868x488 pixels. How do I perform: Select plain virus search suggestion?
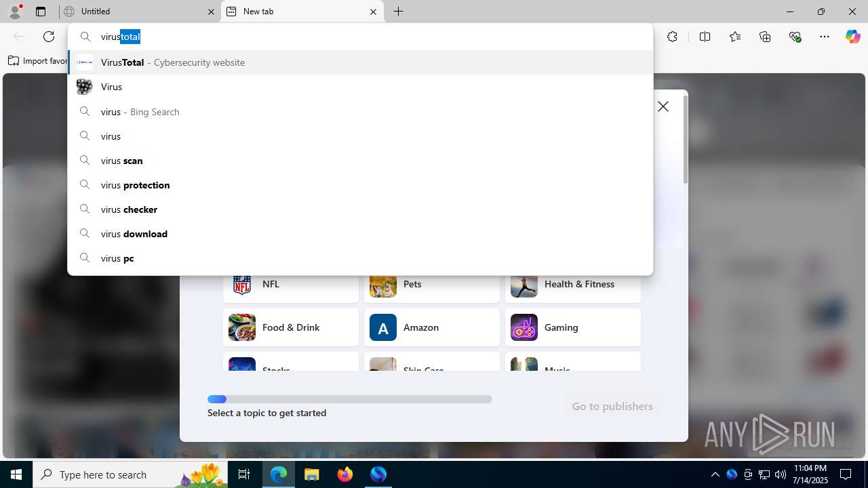coord(360,136)
